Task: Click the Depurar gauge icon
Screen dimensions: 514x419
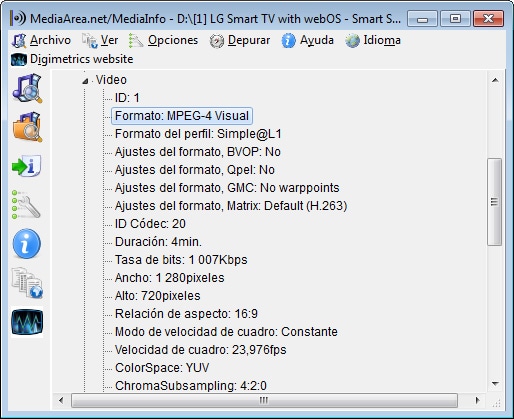Action: 217,41
